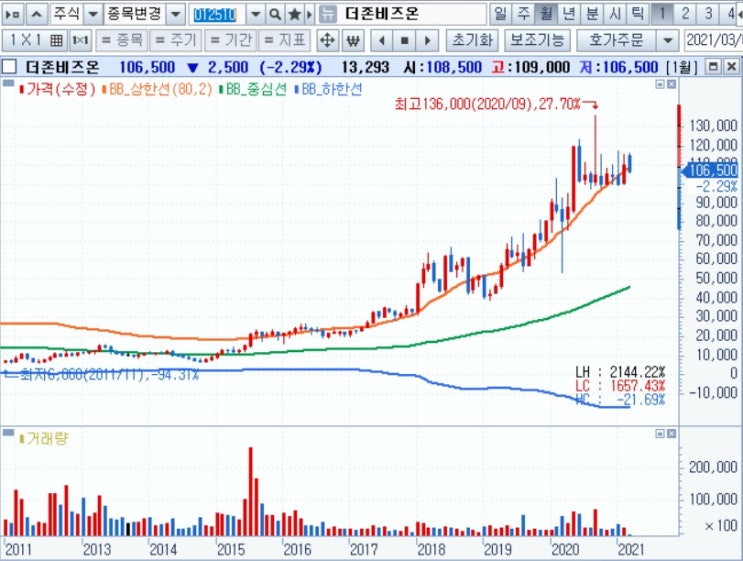The width and height of the screenshot is (743, 561).
Task: Click the stop square playback button
Action: coord(404,40)
